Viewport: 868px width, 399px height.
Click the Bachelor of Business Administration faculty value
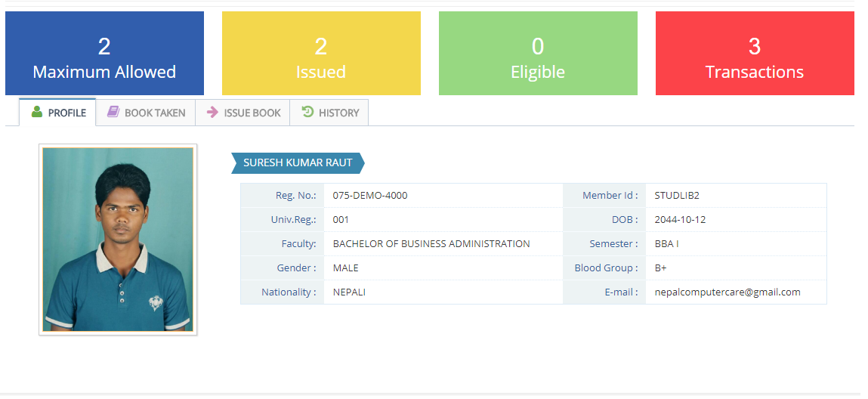coord(431,243)
